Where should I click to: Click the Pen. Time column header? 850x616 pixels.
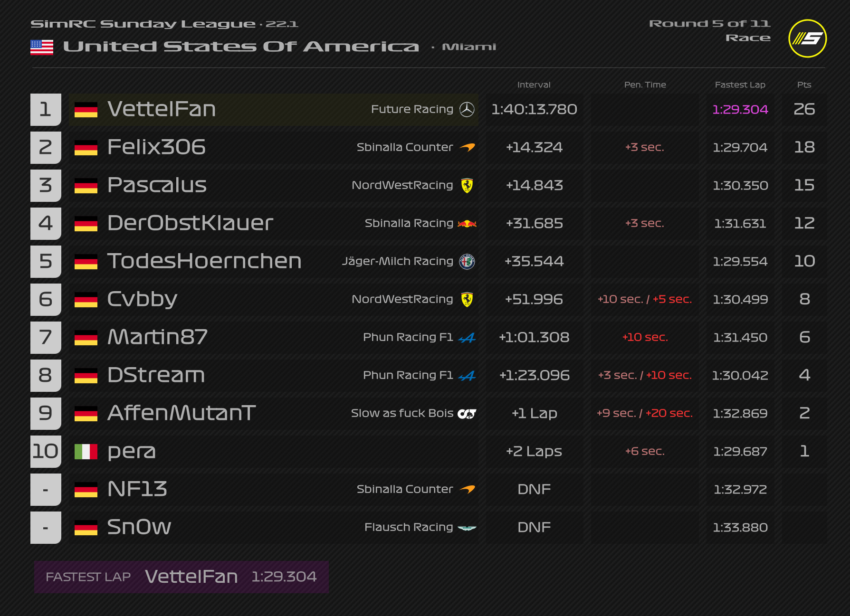coord(645,85)
